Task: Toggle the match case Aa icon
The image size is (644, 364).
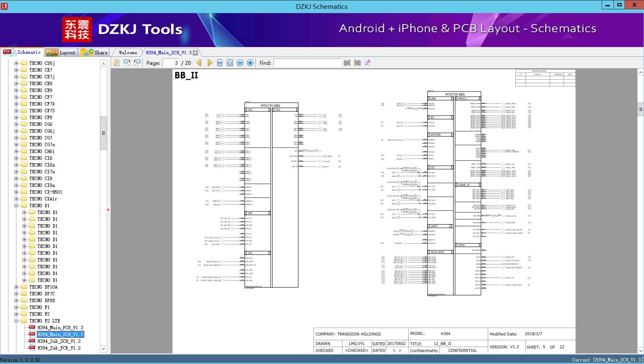Action: point(368,63)
